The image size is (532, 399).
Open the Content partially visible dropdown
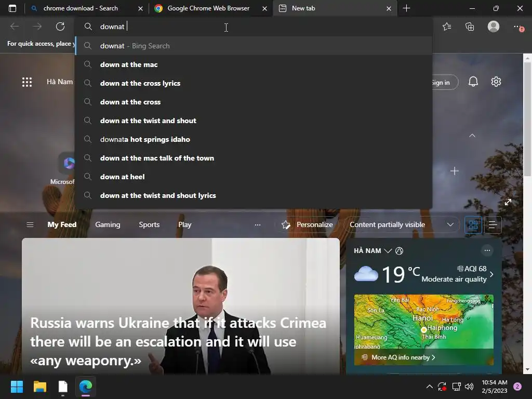coord(402,224)
